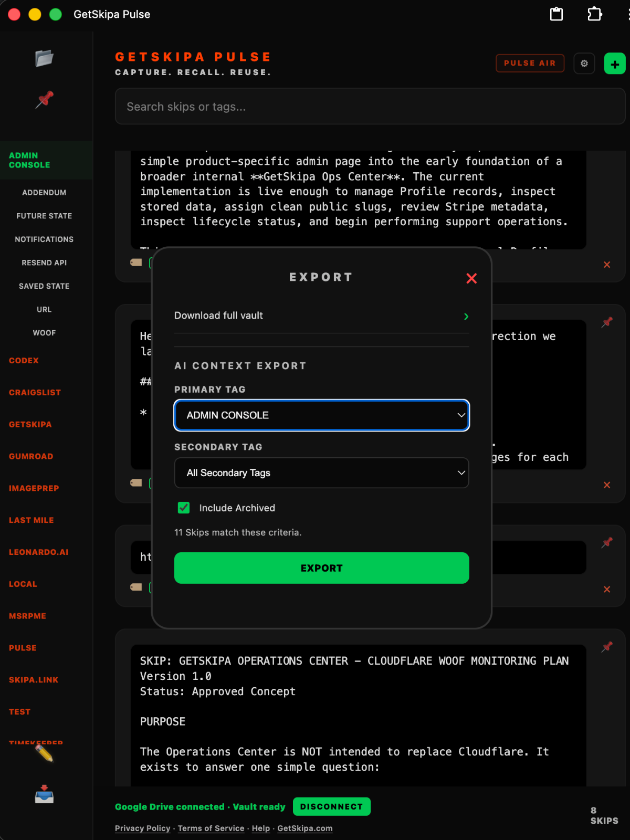Focus the Search skips or tags field

click(x=370, y=107)
